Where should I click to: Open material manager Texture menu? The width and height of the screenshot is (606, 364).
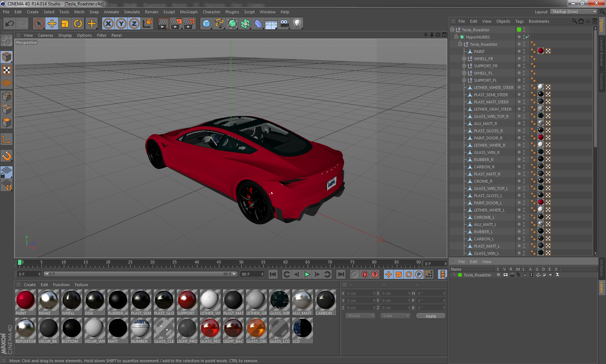point(81,285)
